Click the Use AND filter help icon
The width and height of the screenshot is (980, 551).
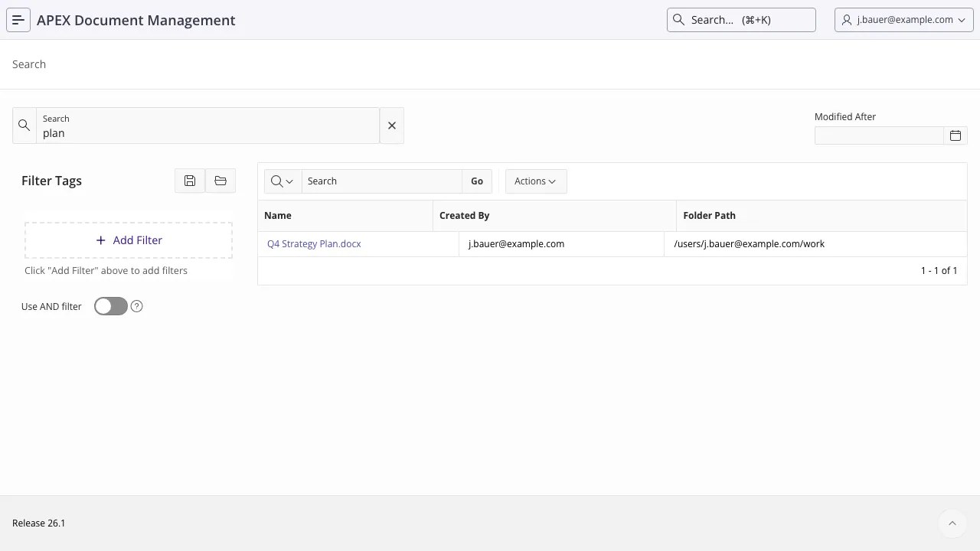[137, 306]
